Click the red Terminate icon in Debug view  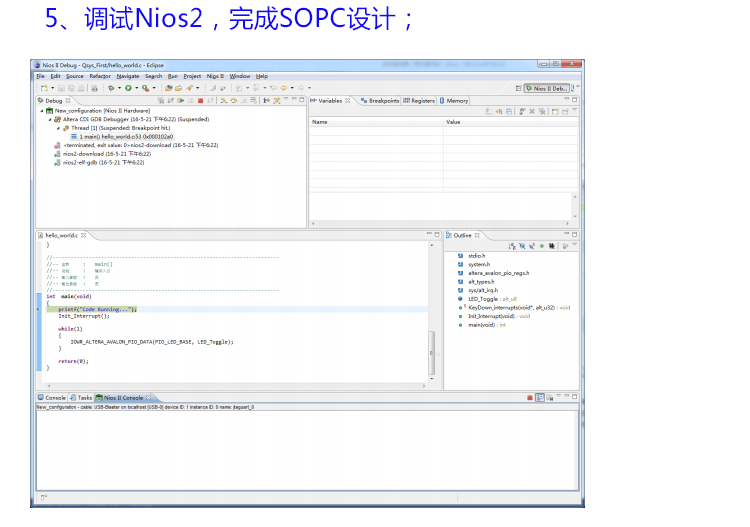pyautogui.click(x=200, y=100)
